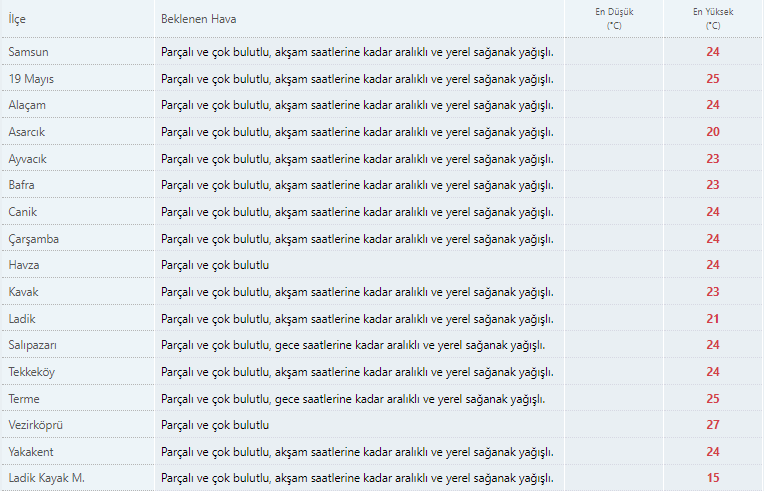Click Salıpazarı's forecast mentioning 'gece saatlerine'
The image size is (764, 491).
pyautogui.click(x=353, y=346)
